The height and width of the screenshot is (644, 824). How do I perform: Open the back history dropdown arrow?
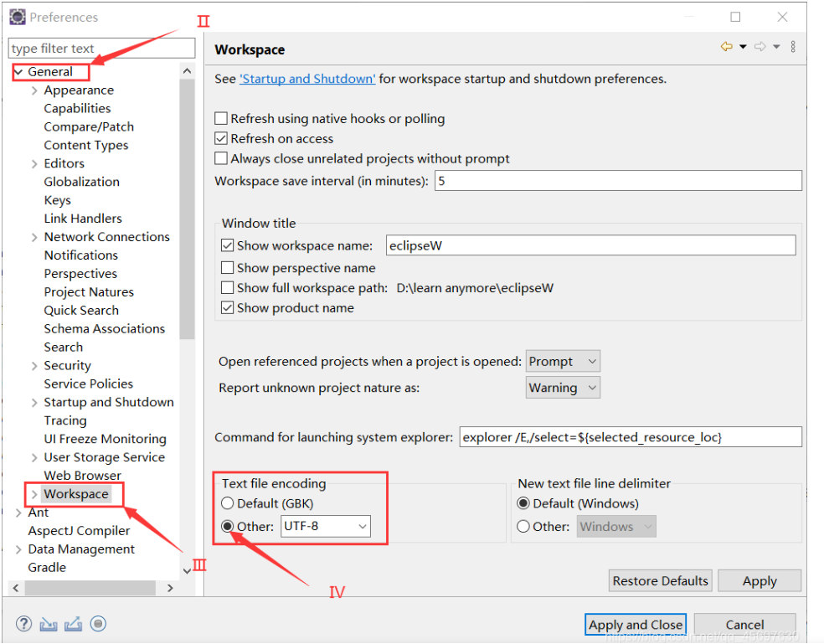[743, 48]
